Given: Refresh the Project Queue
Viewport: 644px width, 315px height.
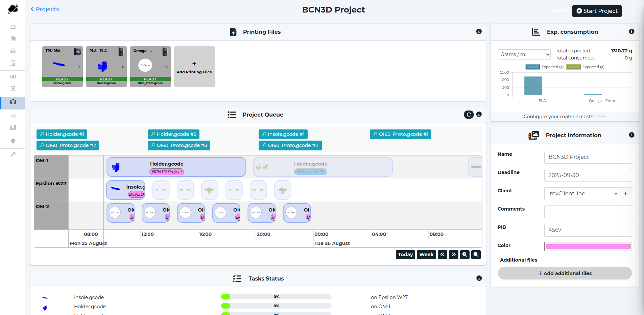Looking at the screenshot, I should pos(469,115).
